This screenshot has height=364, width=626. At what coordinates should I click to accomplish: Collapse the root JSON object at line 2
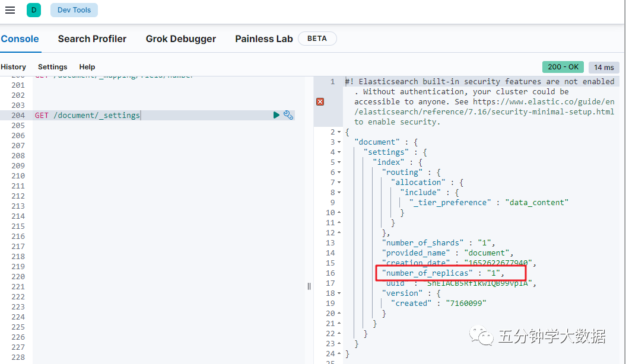[339, 132]
